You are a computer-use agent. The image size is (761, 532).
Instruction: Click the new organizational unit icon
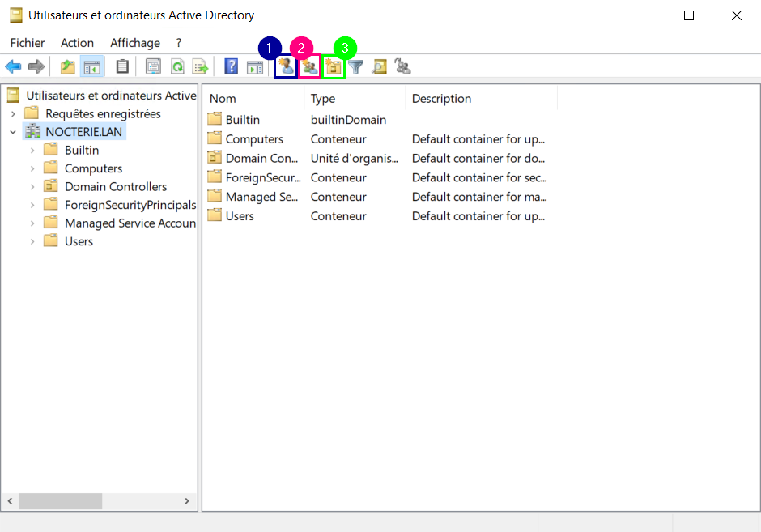pos(334,67)
